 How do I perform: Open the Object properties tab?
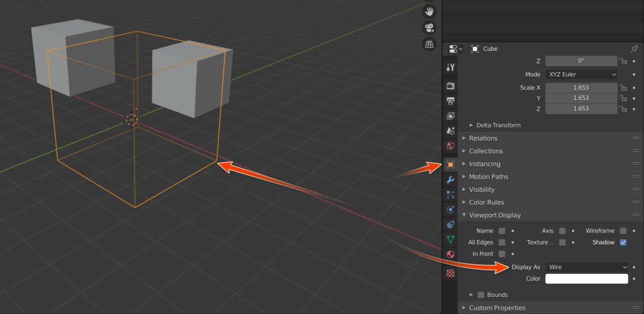[x=451, y=164]
